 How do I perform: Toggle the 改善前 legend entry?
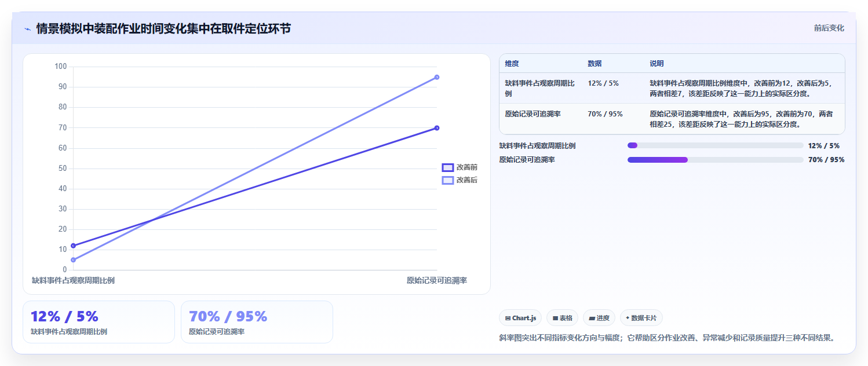pos(459,167)
